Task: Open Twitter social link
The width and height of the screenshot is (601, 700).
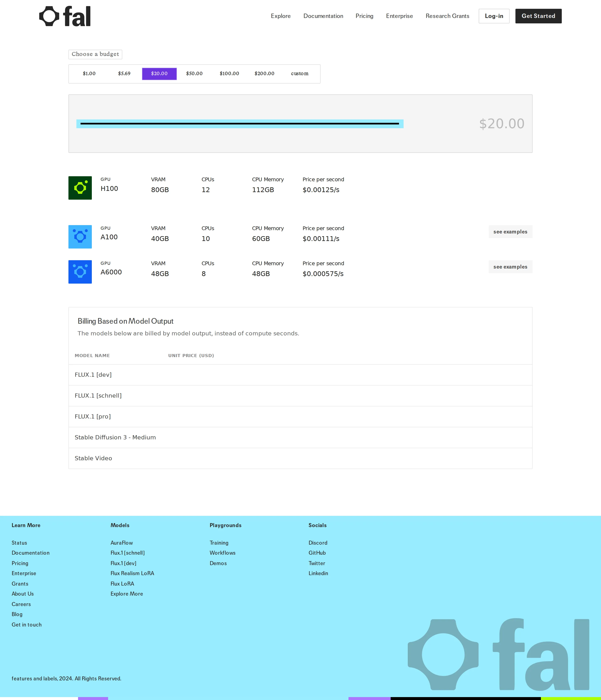Action: tap(317, 563)
